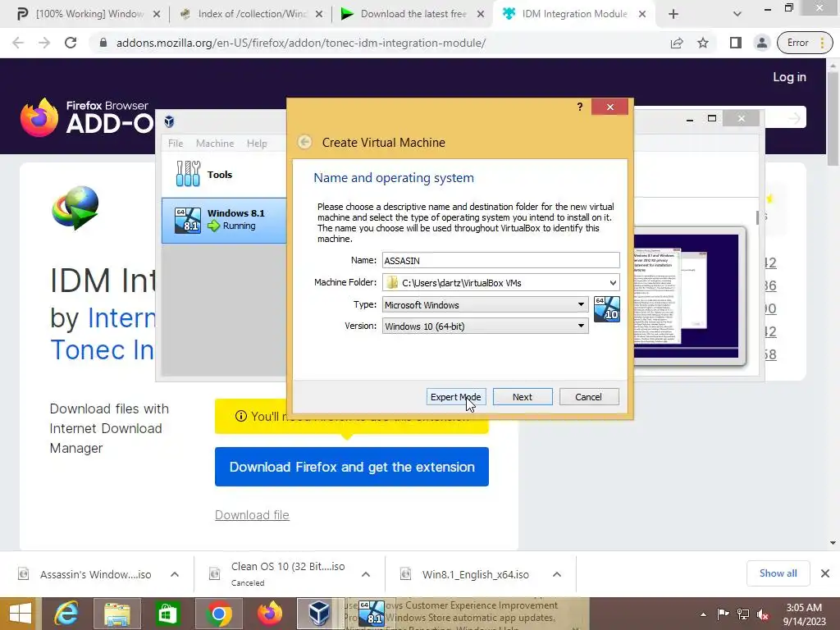Click Expert Mode button in dialog
840x630 pixels.
pyautogui.click(x=456, y=397)
